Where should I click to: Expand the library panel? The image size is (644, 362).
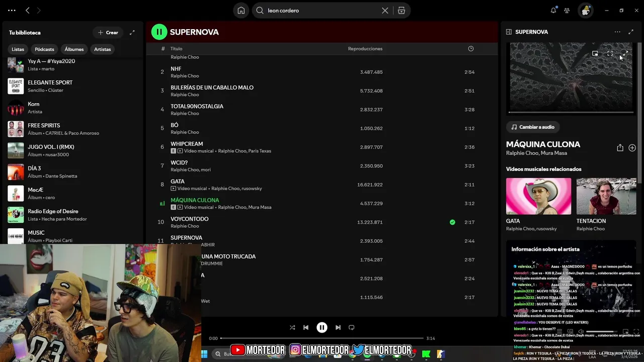[132, 33]
